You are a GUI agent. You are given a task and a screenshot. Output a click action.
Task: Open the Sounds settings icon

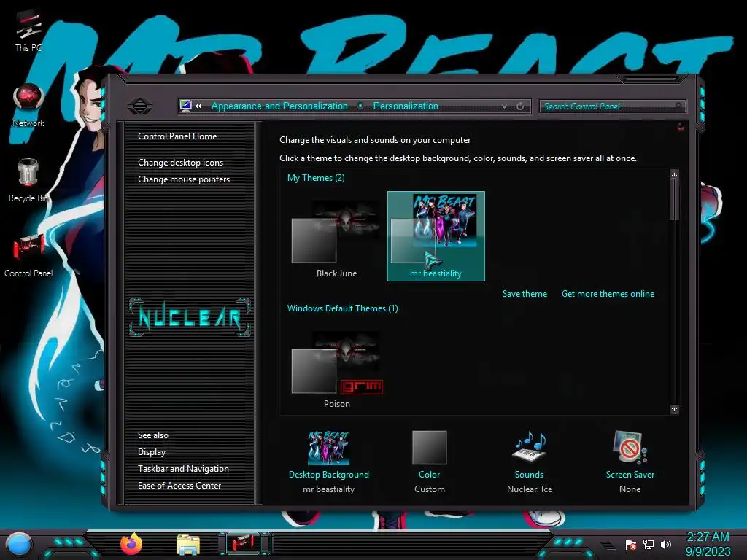point(530,446)
